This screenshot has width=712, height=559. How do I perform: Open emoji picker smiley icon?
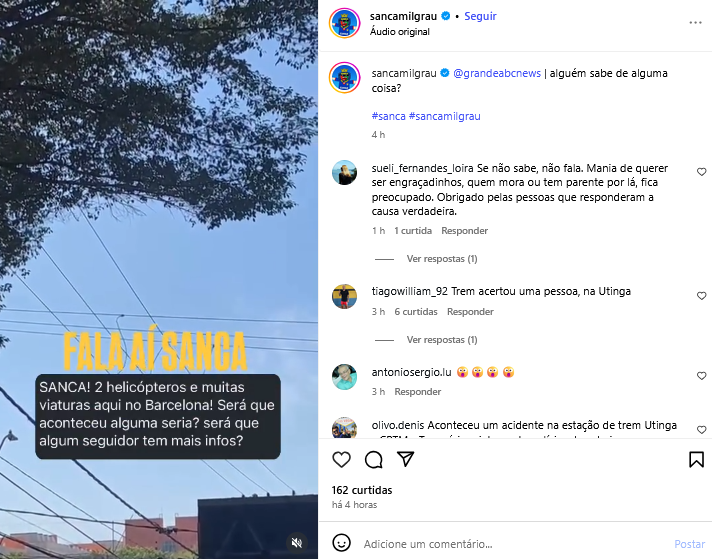click(x=341, y=543)
